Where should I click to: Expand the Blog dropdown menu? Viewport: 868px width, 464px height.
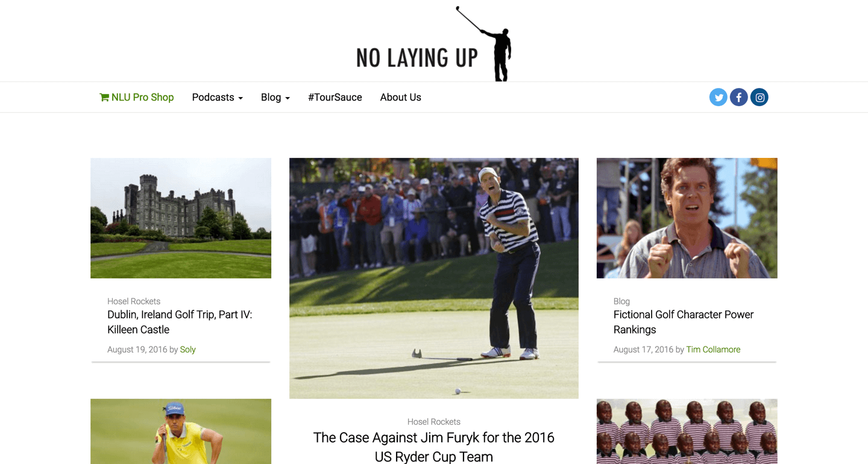(275, 97)
